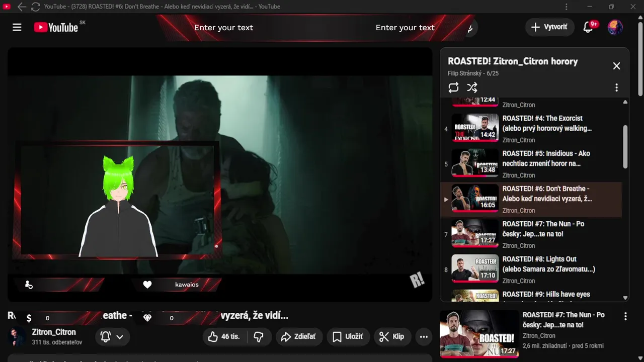Click the playlist panel scrollbar thumb

[x=625, y=147]
